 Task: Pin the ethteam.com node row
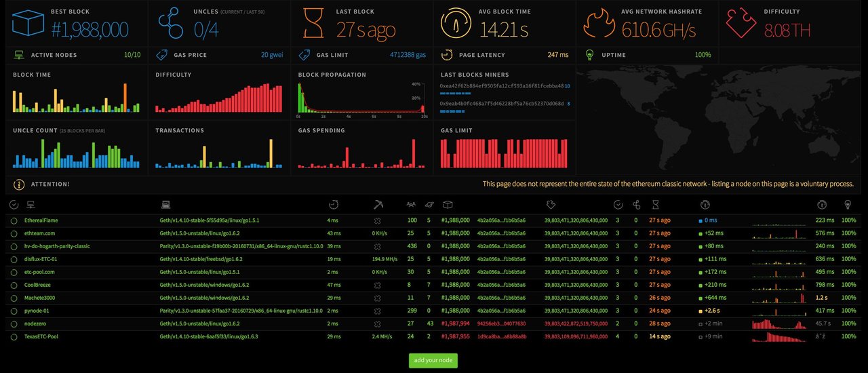point(14,233)
